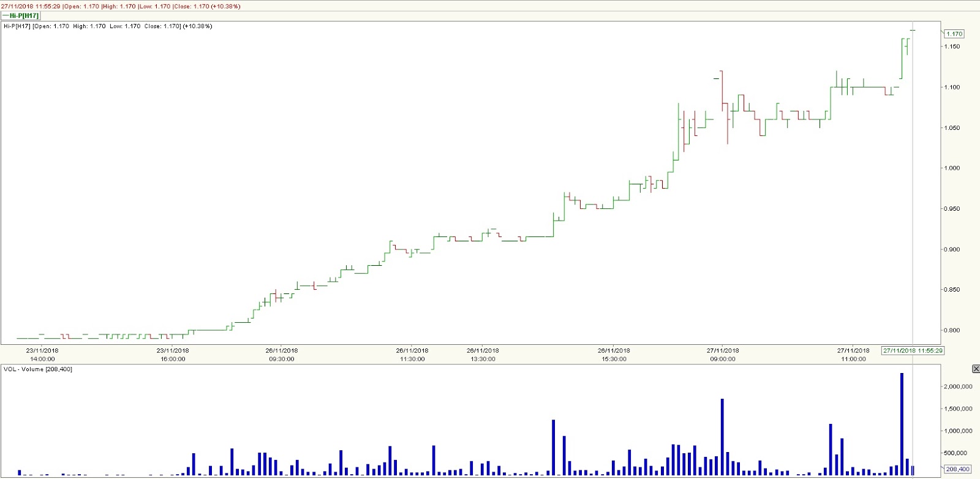Click the 23/11/2018 16:00:00 time axis label
Screen dimensions: 980x479
[173, 355]
